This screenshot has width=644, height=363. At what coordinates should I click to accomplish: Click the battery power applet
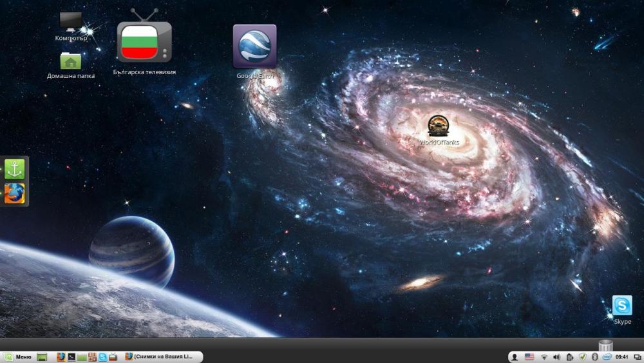click(570, 357)
